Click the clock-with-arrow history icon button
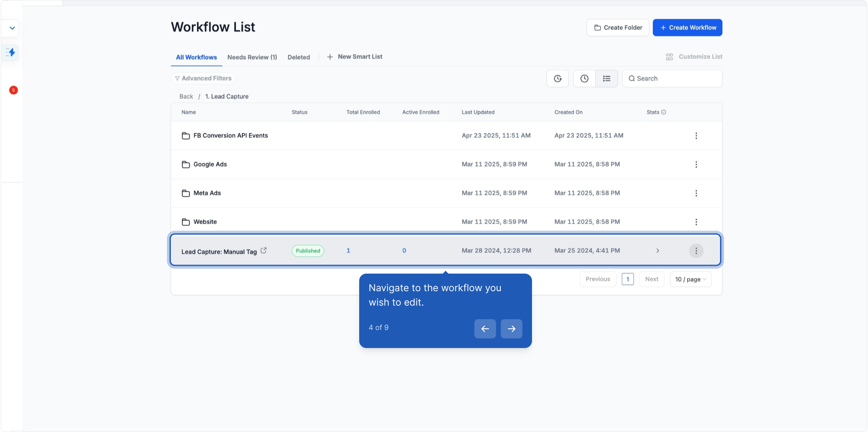This screenshot has height=432, width=868. point(558,78)
